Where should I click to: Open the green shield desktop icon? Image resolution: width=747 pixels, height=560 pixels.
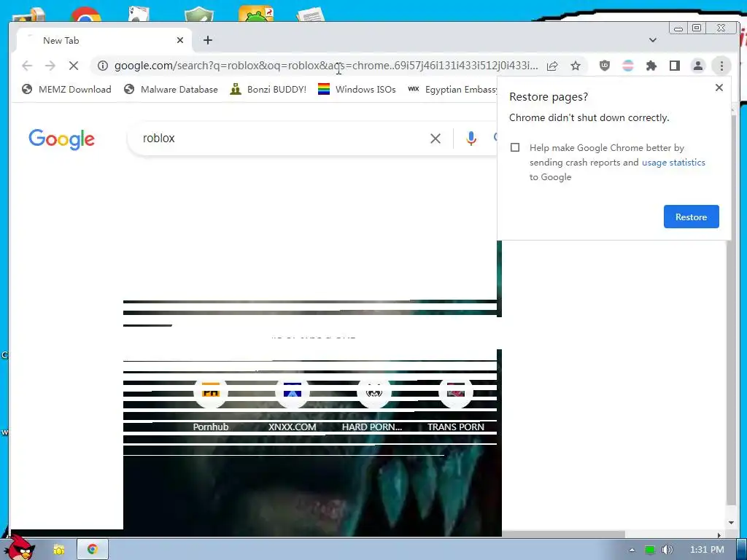[199, 15]
